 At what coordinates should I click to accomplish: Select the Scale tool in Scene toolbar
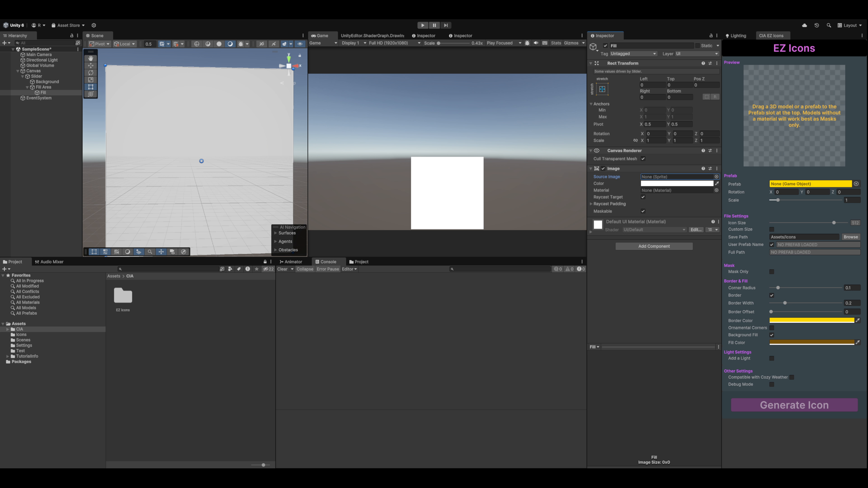tap(91, 80)
